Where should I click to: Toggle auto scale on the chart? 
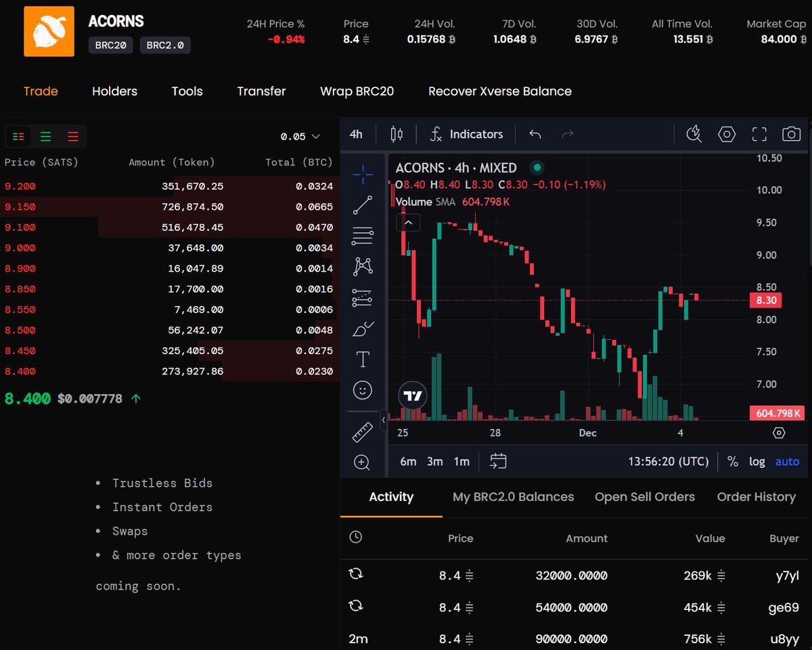tap(787, 462)
